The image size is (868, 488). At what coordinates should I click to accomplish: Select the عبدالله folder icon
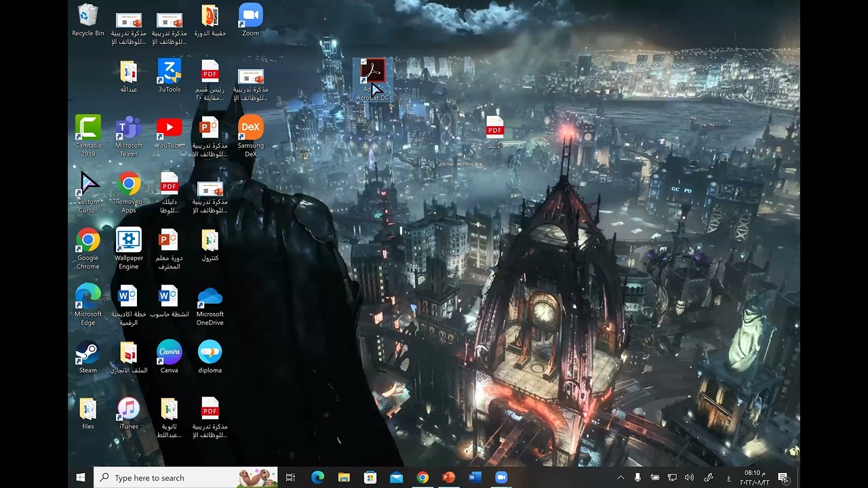point(129,77)
